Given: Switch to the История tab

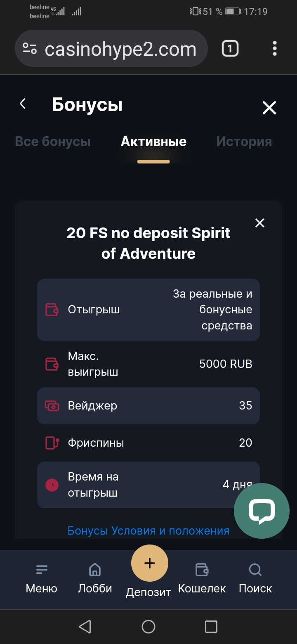Looking at the screenshot, I should tap(244, 142).
